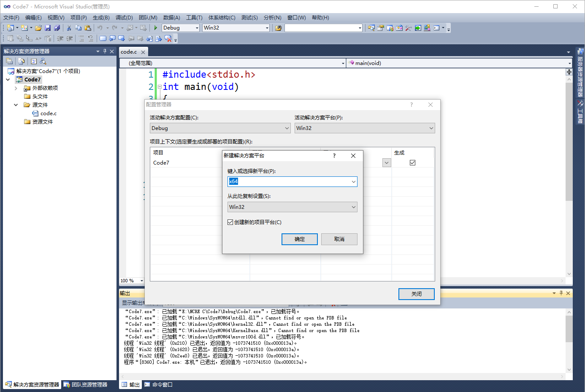585x392 pixels.
Task: Switch to the Command Window tab
Action: point(158,384)
